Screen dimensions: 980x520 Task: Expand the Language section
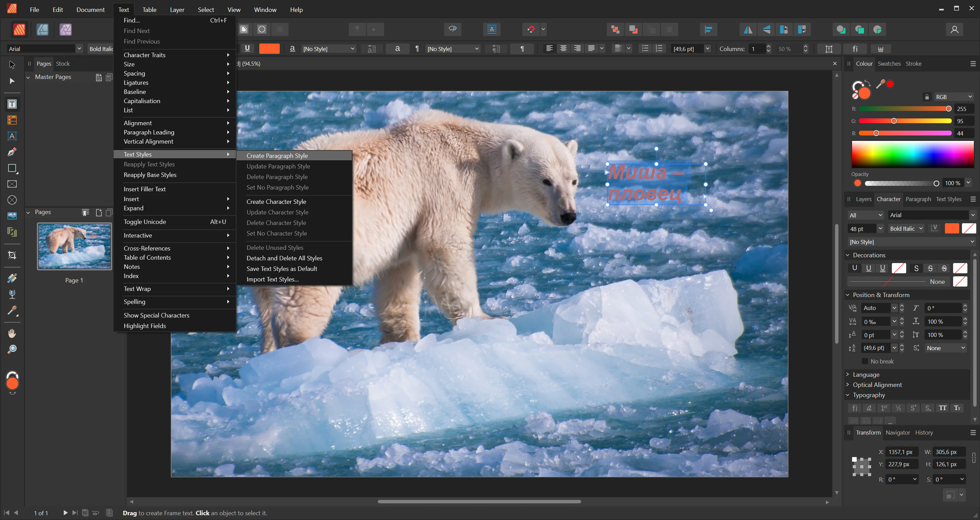(x=866, y=374)
